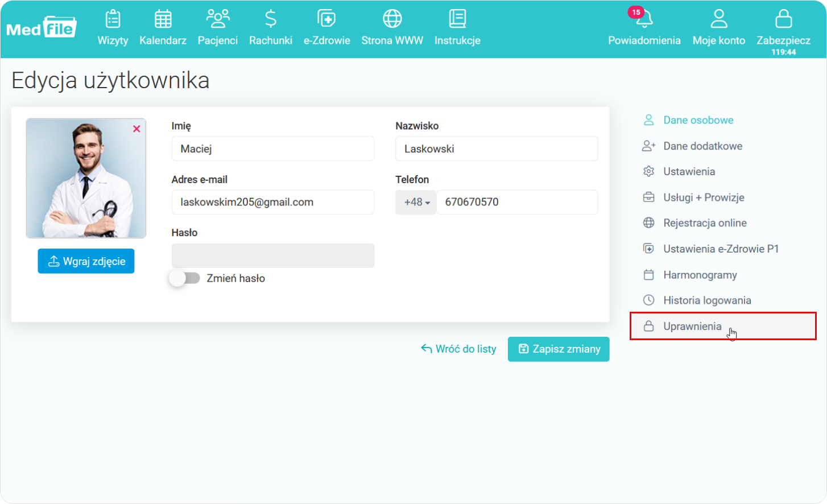Open Rachunki dollar sign icon
The height and width of the screenshot is (504, 827).
click(x=271, y=19)
